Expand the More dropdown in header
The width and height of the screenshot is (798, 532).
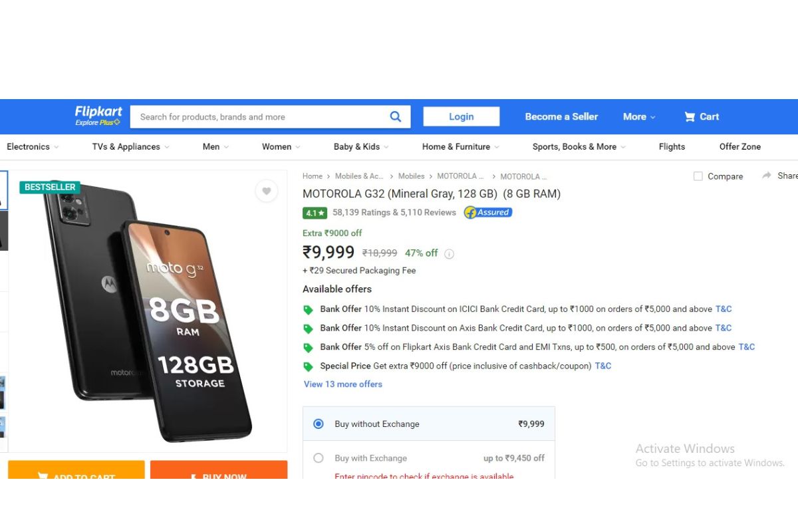[x=638, y=116]
